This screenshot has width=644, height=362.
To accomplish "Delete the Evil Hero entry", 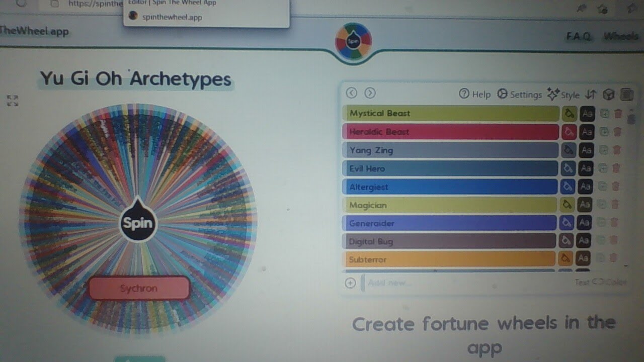I will [x=616, y=168].
